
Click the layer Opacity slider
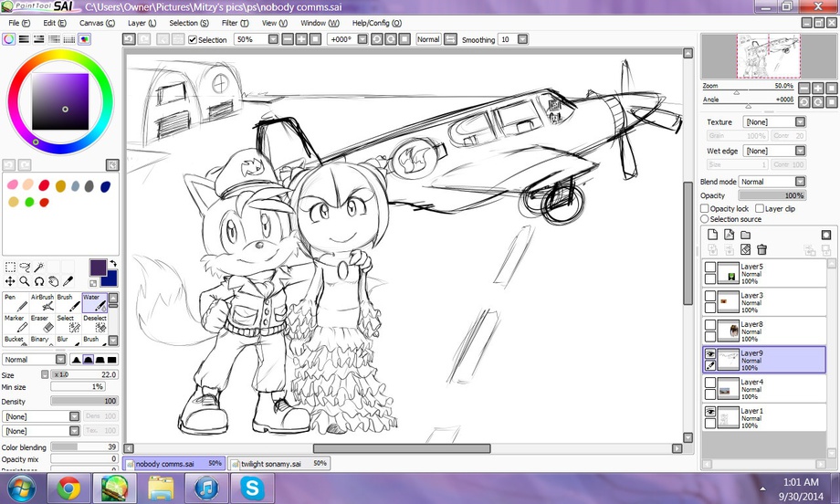pyautogui.click(x=772, y=195)
